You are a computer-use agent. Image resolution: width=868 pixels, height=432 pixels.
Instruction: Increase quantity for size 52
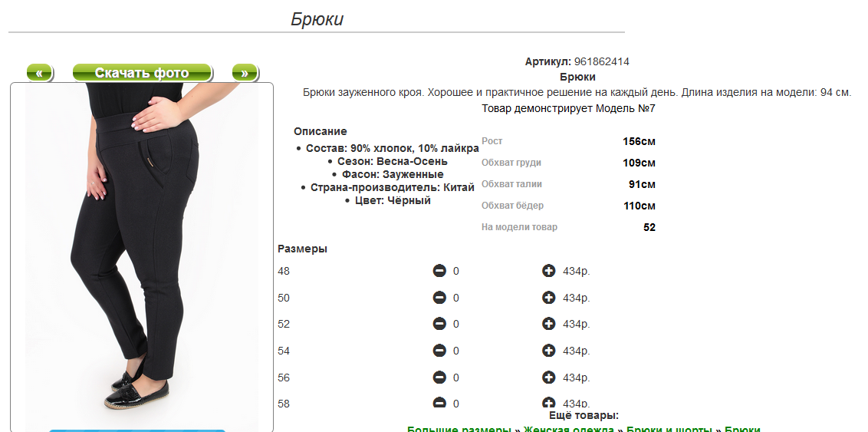[548, 324]
